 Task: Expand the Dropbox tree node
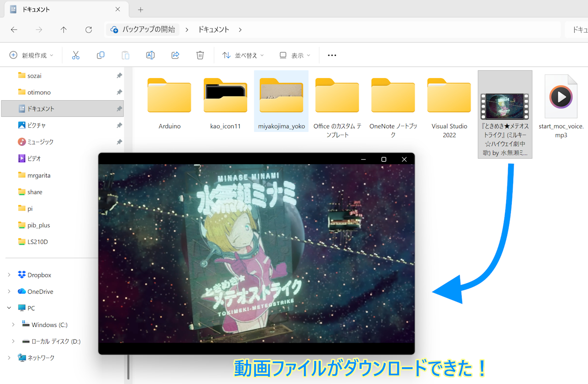coord(9,275)
